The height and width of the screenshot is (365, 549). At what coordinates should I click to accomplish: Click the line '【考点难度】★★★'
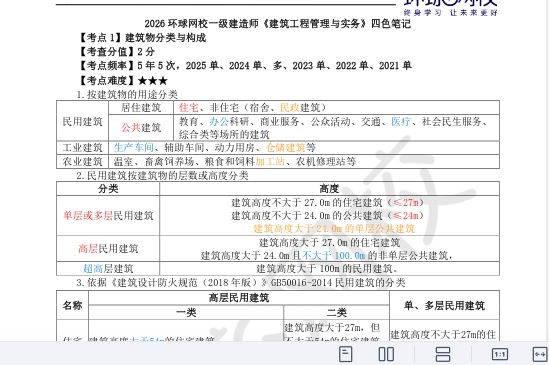(x=122, y=81)
